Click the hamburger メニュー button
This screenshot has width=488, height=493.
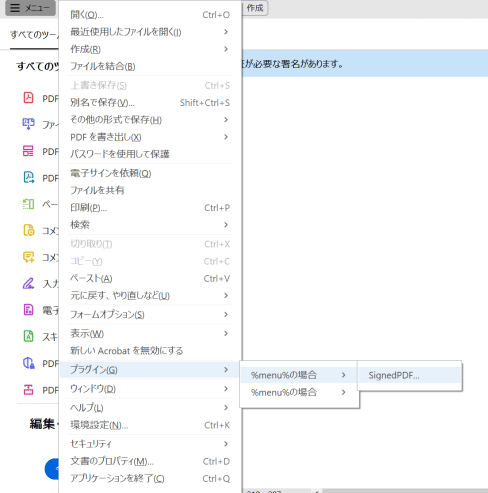30,8
